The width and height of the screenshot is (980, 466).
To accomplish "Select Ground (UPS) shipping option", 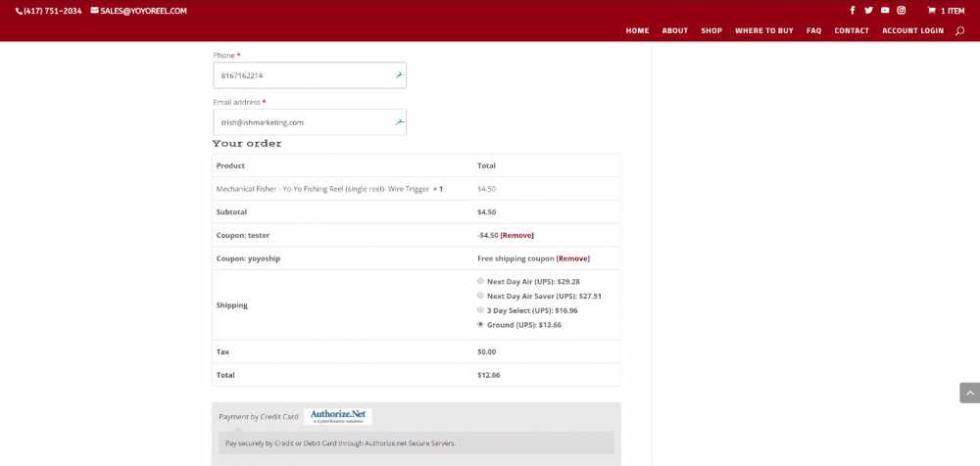I will point(480,324).
